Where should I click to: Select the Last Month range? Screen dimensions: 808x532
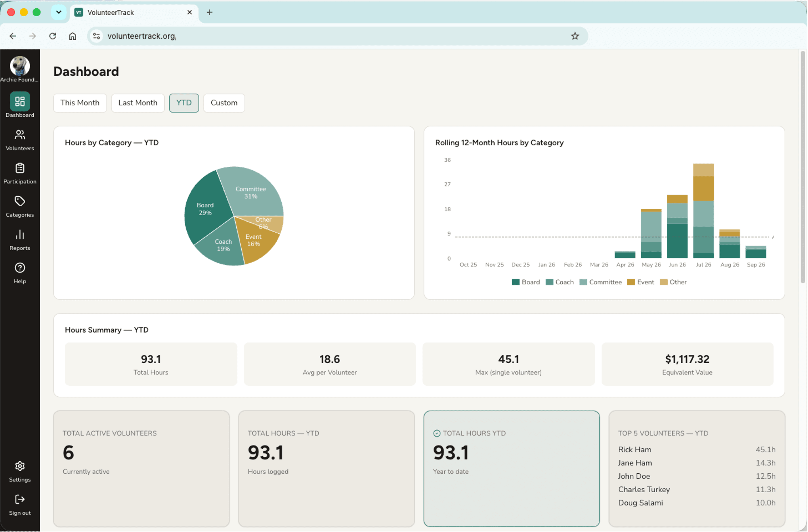pyautogui.click(x=138, y=103)
